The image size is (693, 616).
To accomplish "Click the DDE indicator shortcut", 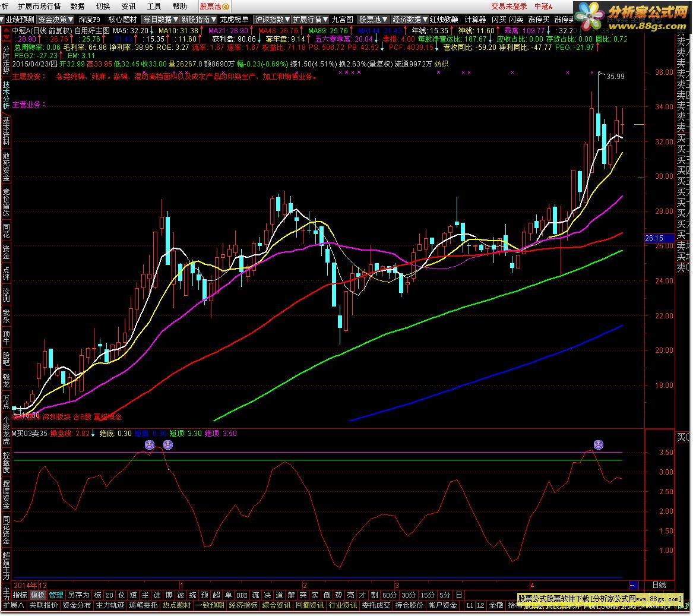I will tap(242, 595).
